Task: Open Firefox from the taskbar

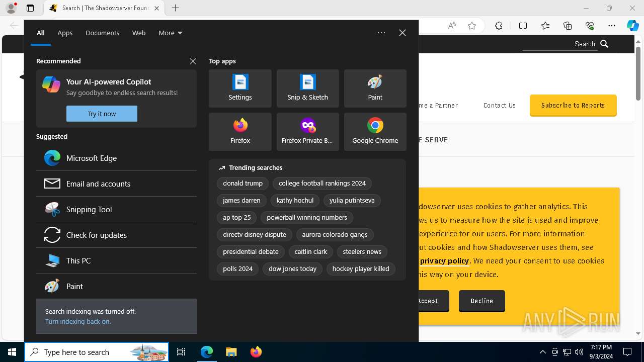Action: 256,352
